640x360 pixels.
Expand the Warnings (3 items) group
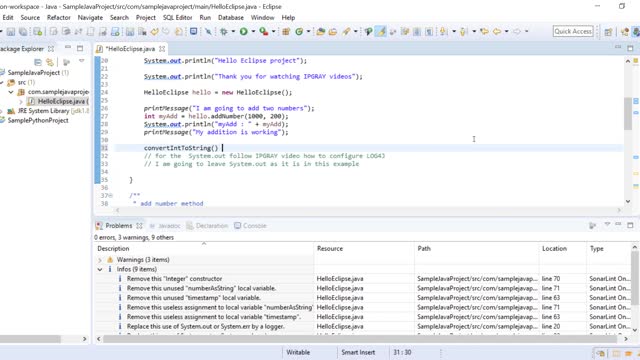(100, 260)
